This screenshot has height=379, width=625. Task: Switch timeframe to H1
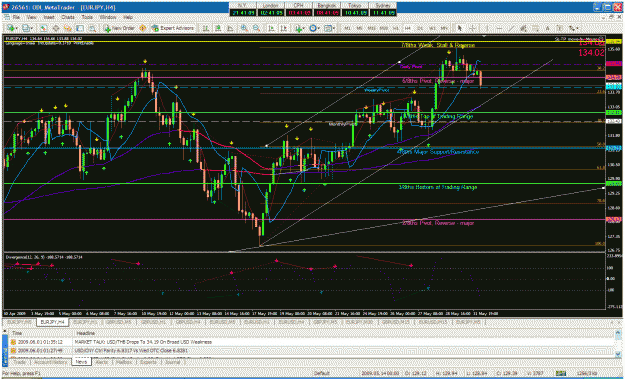click(x=395, y=28)
